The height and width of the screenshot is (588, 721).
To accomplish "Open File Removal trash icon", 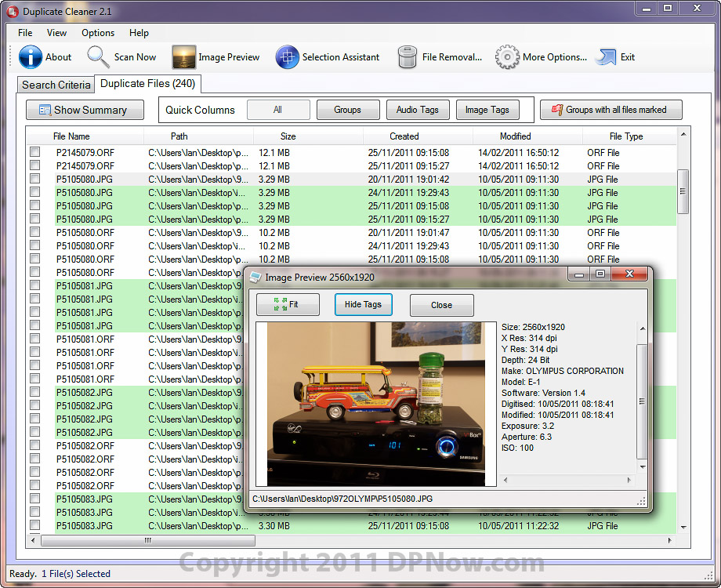I will point(408,57).
